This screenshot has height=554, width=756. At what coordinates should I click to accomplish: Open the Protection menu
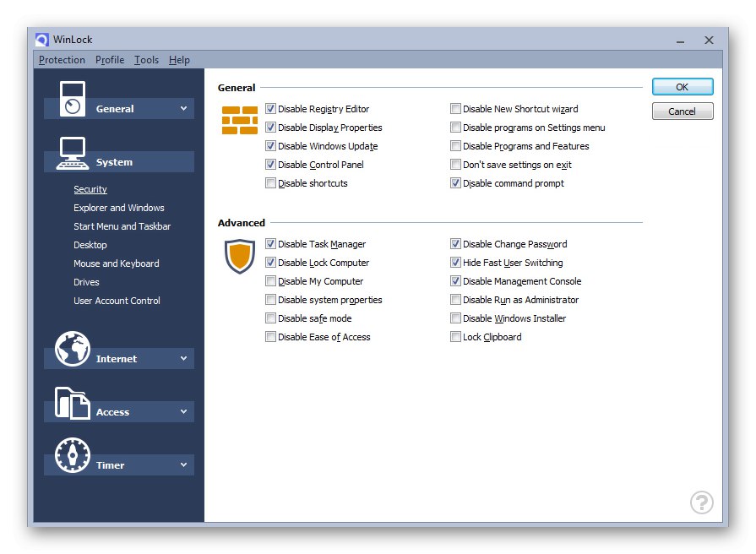coord(62,60)
